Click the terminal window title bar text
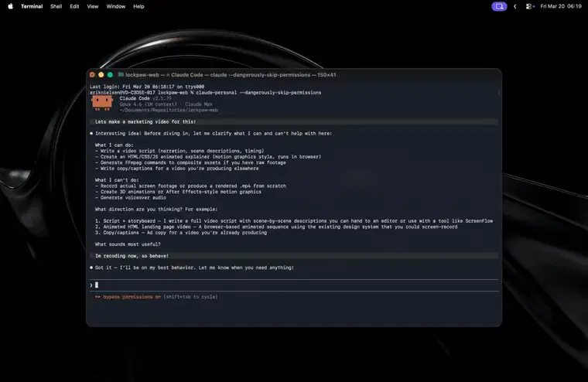 (231, 74)
